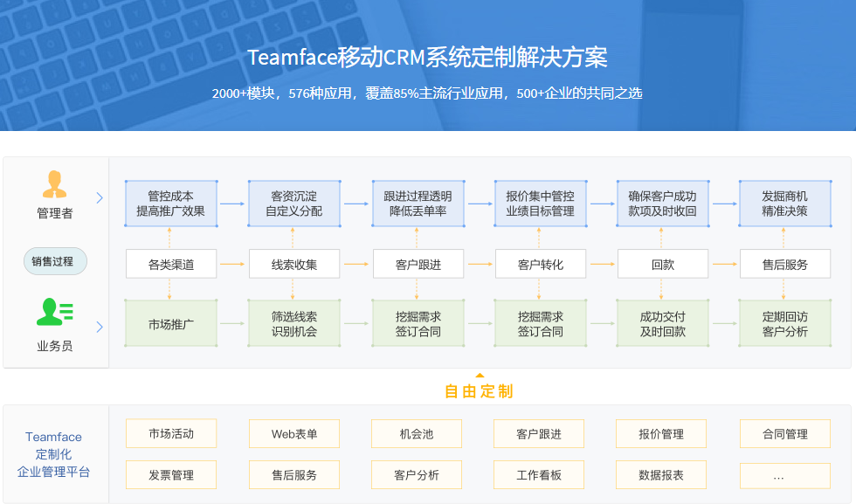Click the green 业务员 person icon
This screenshot has height=504, width=856.
click(x=54, y=312)
